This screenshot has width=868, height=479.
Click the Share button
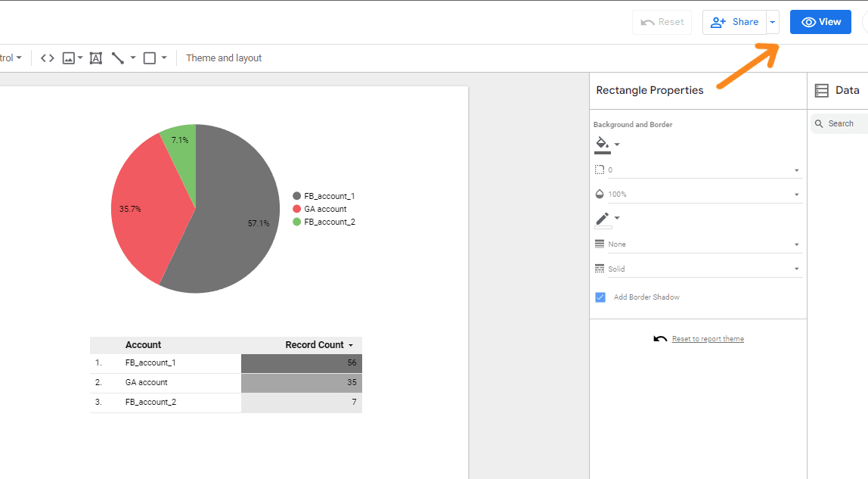click(735, 22)
